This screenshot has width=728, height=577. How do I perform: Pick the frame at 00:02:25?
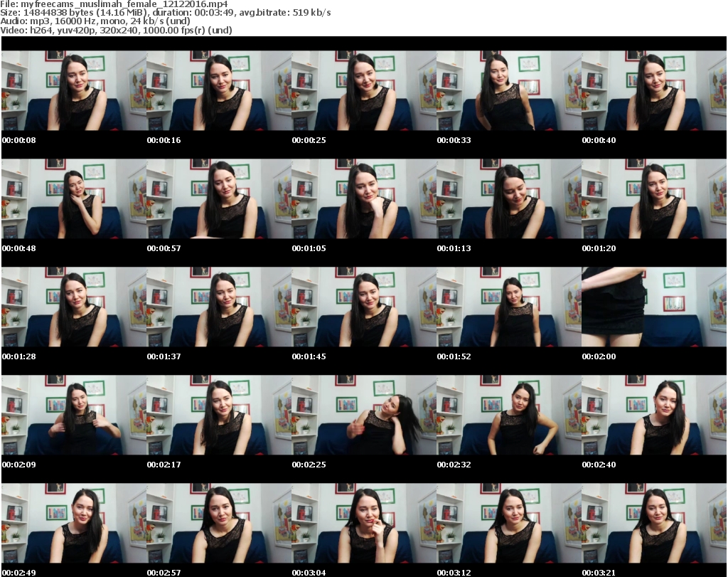click(364, 415)
